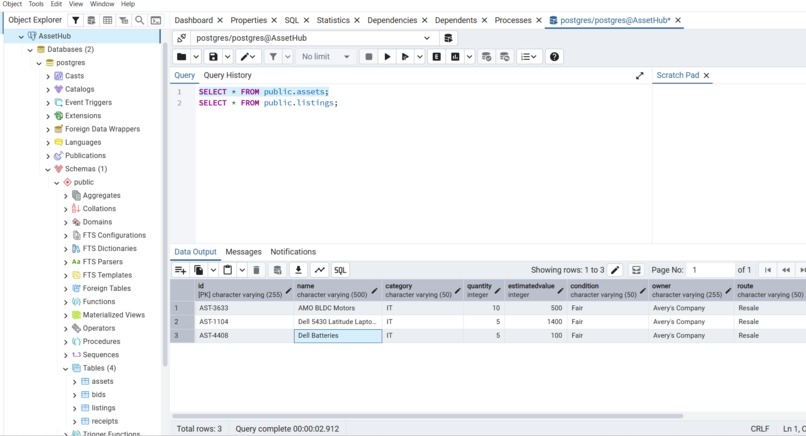Open the Query History tab
Screen dimensions: 806x436
coord(227,75)
